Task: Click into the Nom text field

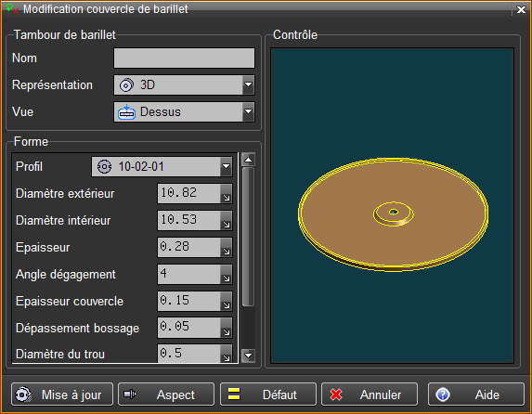Action: (x=184, y=58)
